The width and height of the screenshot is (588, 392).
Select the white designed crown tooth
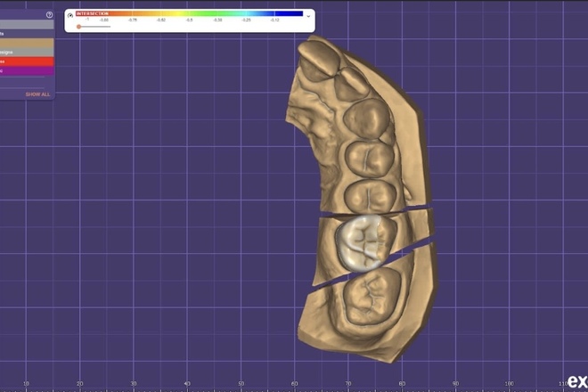[361, 243]
